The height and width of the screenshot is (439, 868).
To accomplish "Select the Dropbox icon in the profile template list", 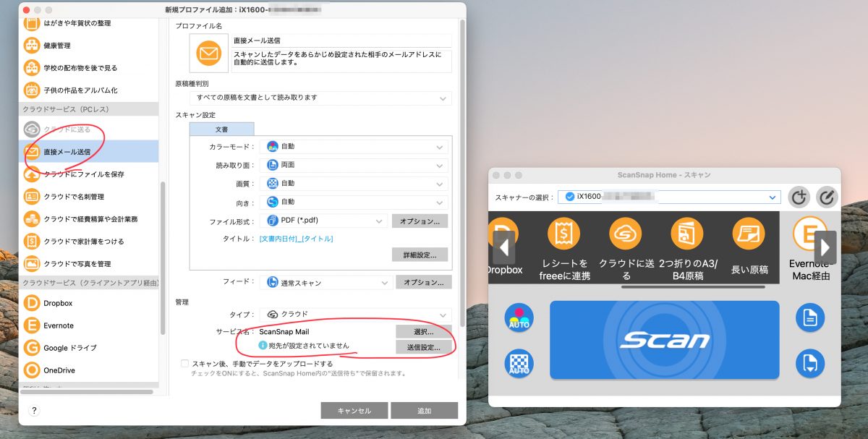I will [x=32, y=303].
